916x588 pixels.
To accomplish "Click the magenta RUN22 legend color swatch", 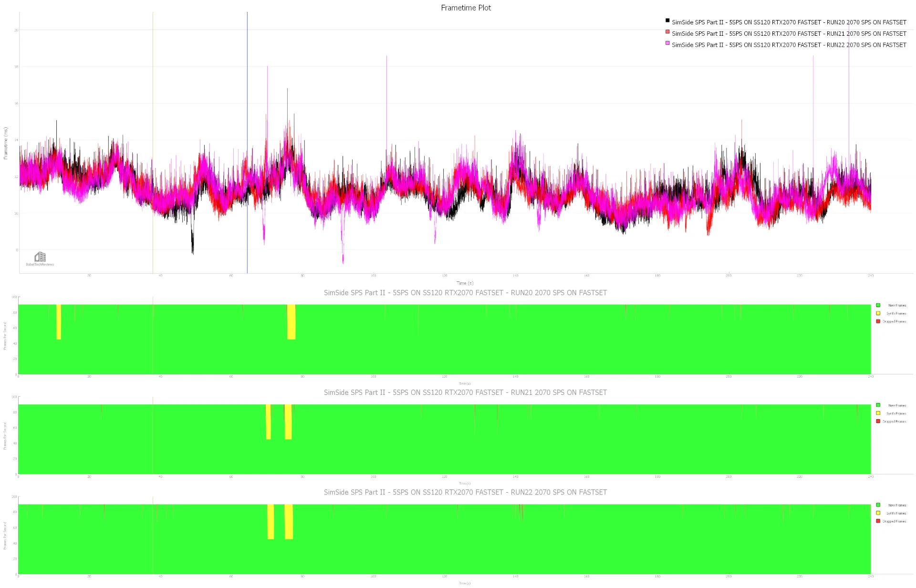I will [x=667, y=43].
